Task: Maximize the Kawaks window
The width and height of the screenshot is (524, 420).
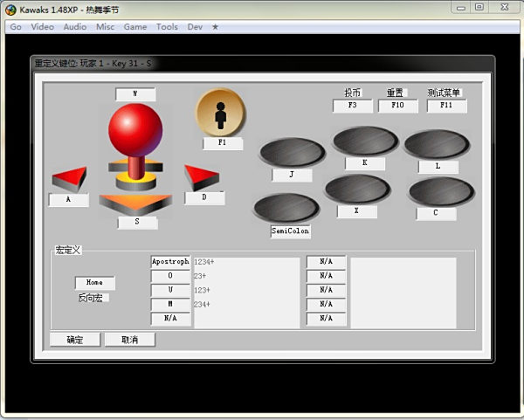Action: [479, 7]
